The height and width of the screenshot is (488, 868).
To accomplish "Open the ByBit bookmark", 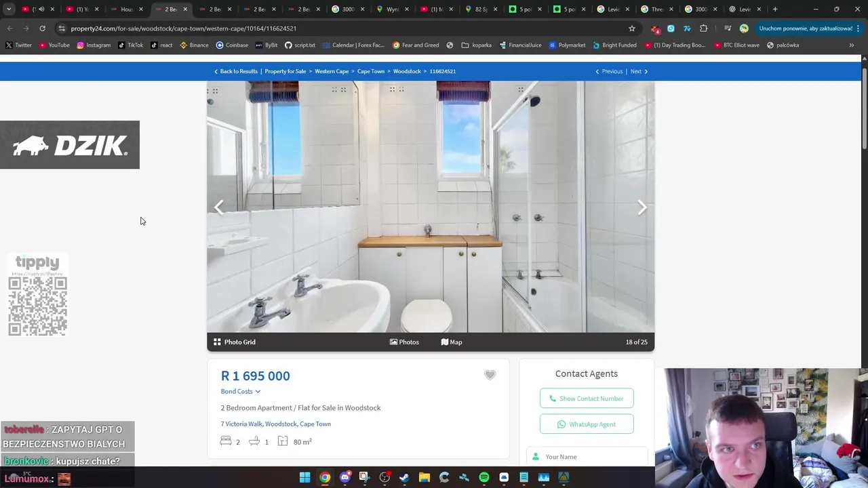I will [267, 45].
